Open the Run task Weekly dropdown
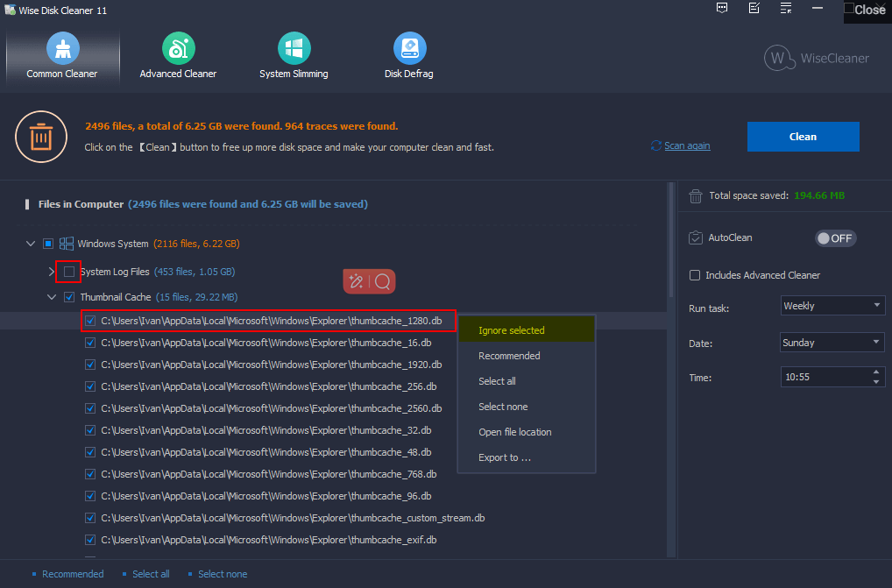 click(x=832, y=306)
